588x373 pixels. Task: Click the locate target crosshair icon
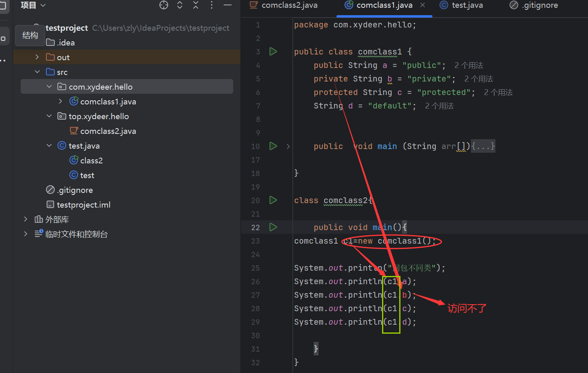click(x=164, y=5)
